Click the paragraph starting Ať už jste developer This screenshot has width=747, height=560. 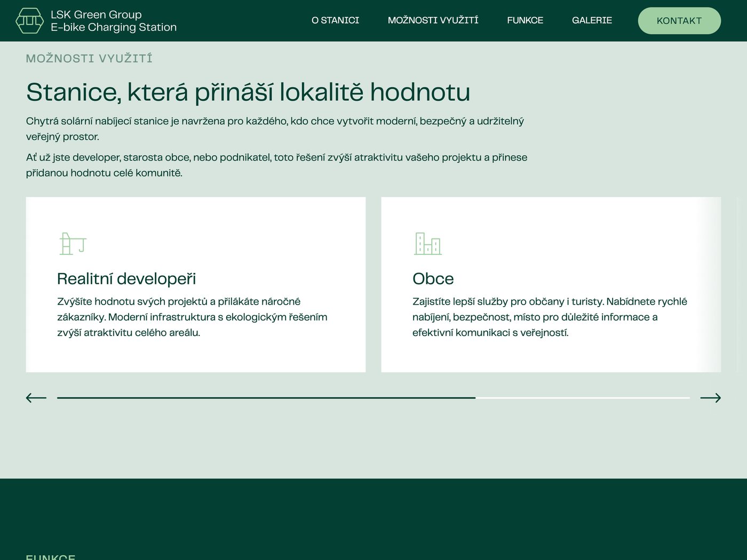[276, 165]
